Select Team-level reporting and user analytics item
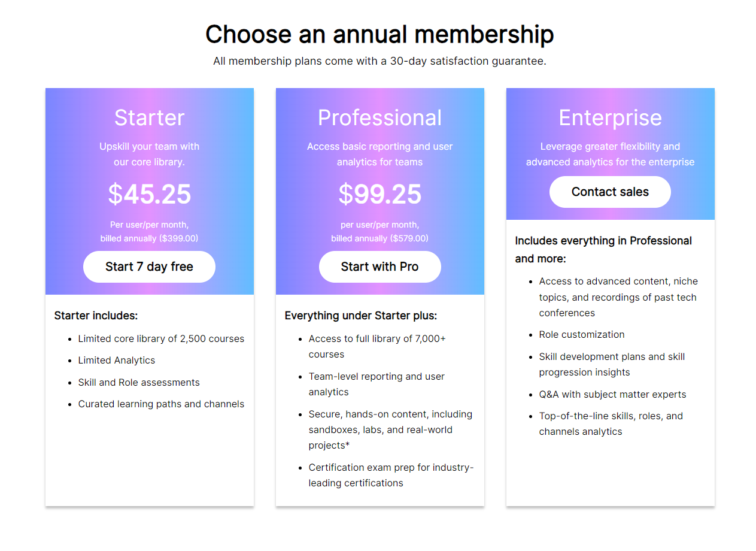Screen dimensions: 756x551 pyautogui.click(x=376, y=377)
